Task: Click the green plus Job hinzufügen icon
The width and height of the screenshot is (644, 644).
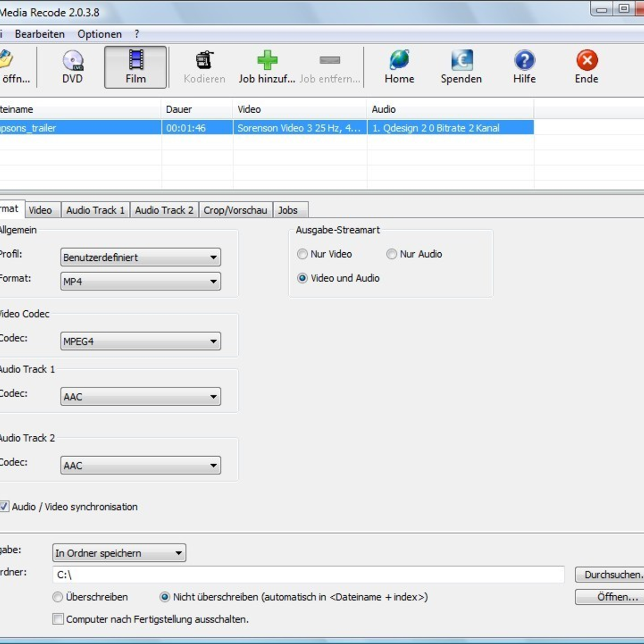Action: pos(267,60)
